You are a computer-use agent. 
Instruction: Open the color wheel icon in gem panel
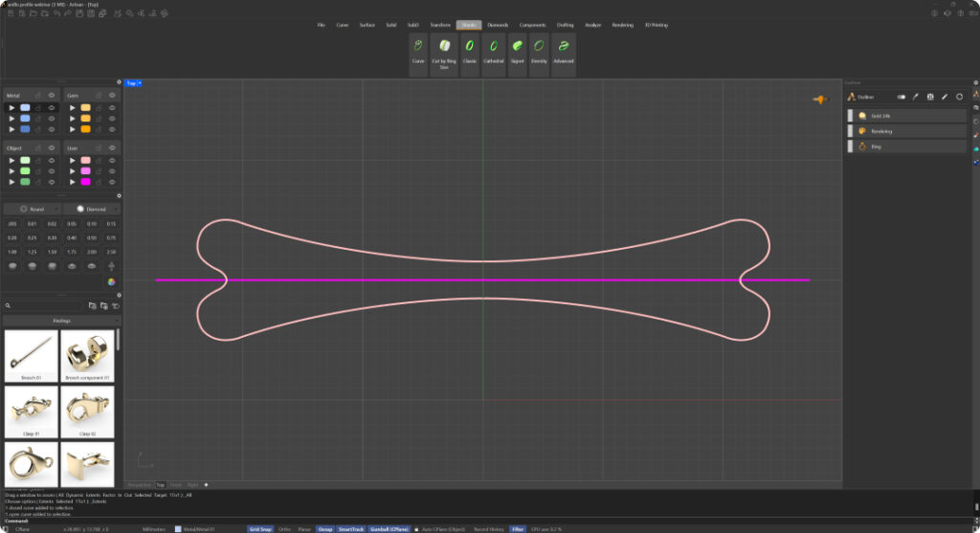111,281
